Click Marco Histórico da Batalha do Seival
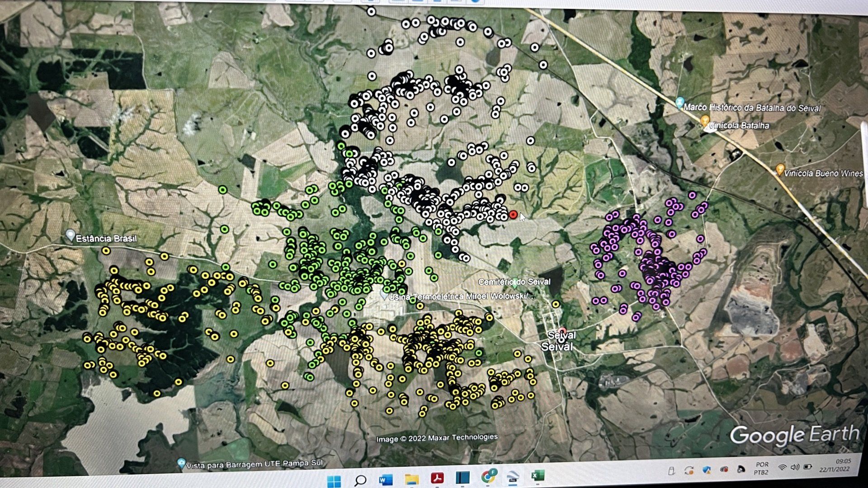 tap(679, 103)
